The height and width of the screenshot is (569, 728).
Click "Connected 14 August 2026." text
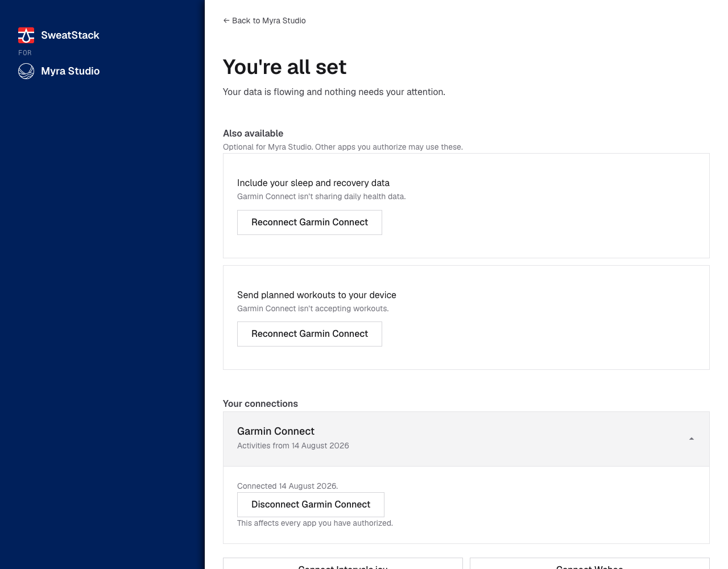288,486
